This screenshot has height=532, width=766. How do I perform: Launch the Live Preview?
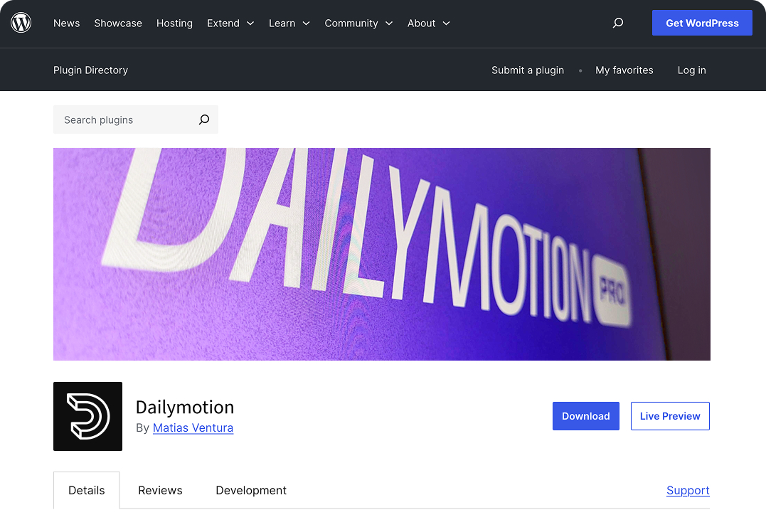pos(669,416)
